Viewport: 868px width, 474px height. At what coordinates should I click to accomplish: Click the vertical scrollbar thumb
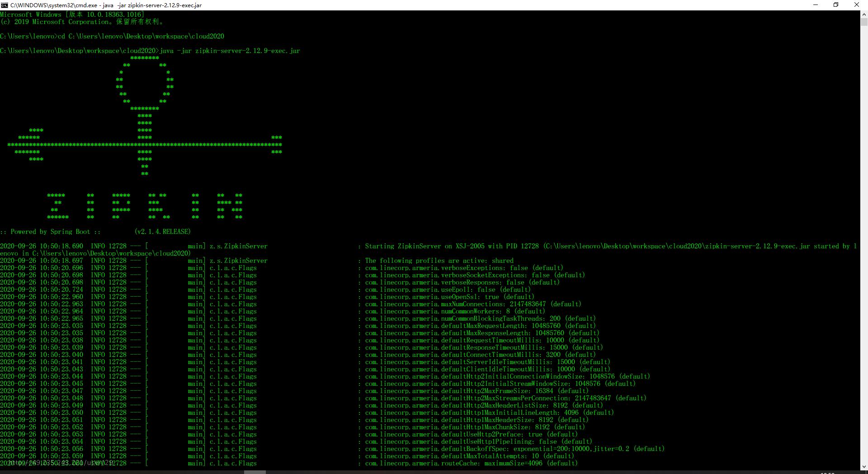point(864,22)
